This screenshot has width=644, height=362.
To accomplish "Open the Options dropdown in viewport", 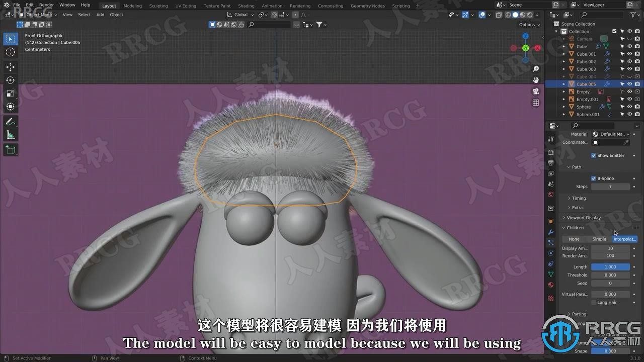I will 529,25.
